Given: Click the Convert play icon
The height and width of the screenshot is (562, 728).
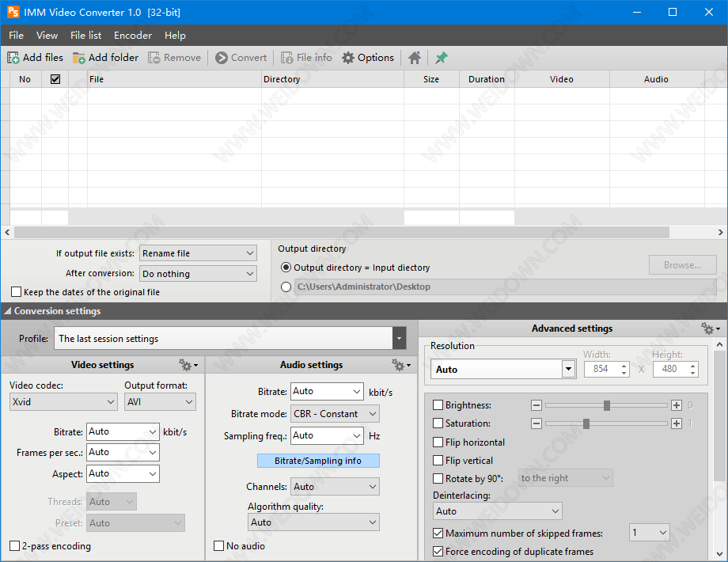Looking at the screenshot, I should pyautogui.click(x=222, y=58).
